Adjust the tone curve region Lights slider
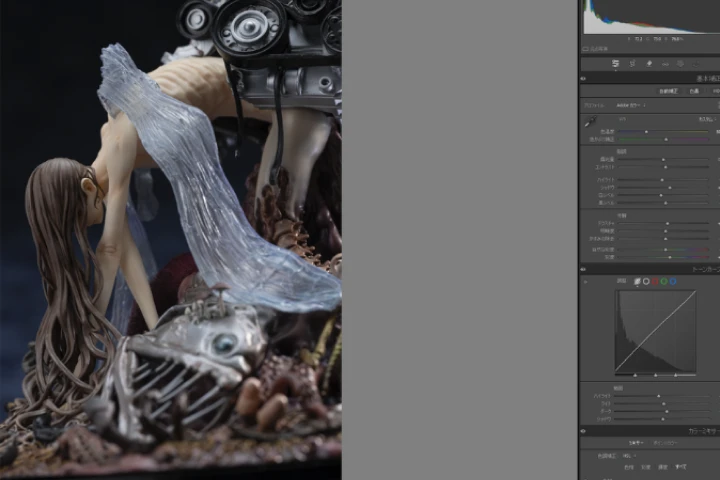 [x=662, y=404]
